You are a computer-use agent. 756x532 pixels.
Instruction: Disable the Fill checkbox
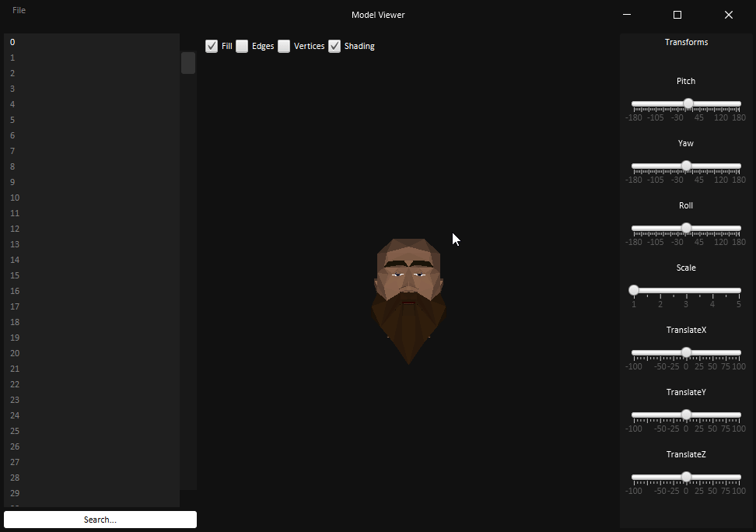212,46
